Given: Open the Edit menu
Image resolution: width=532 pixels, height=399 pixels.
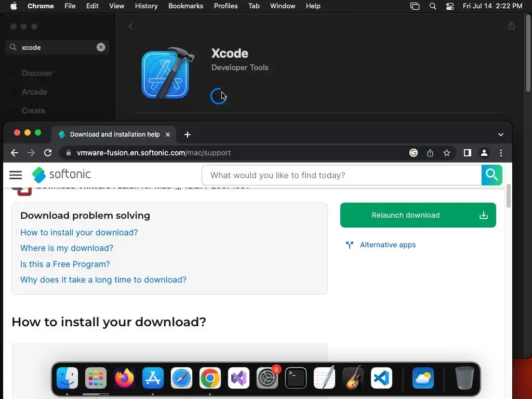Looking at the screenshot, I should coord(92,6).
